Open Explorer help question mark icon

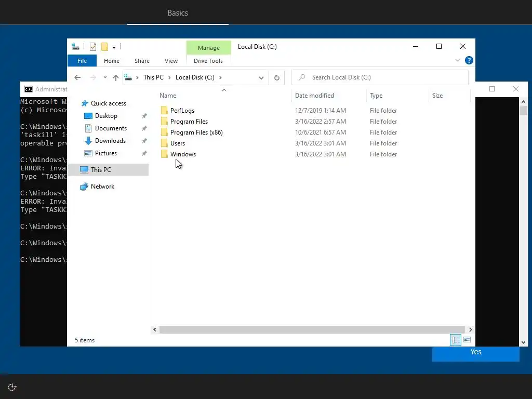(469, 60)
